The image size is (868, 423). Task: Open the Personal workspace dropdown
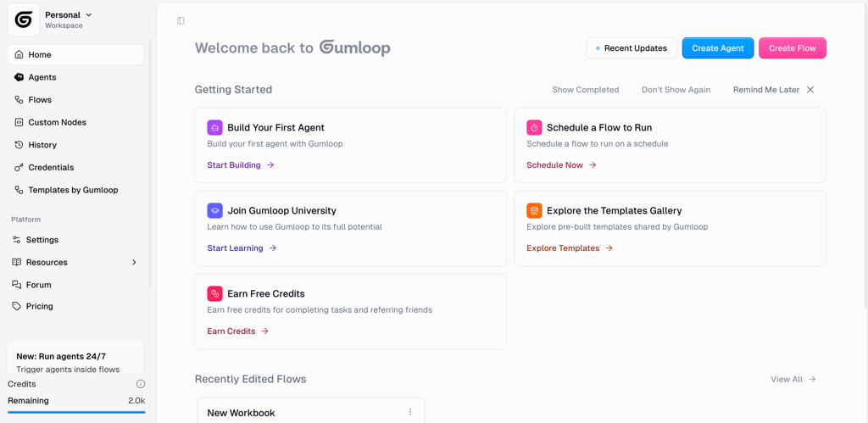click(x=69, y=15)
